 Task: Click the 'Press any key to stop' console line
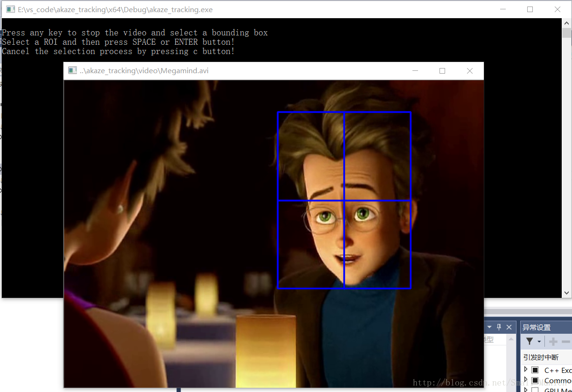coord(135,33)
